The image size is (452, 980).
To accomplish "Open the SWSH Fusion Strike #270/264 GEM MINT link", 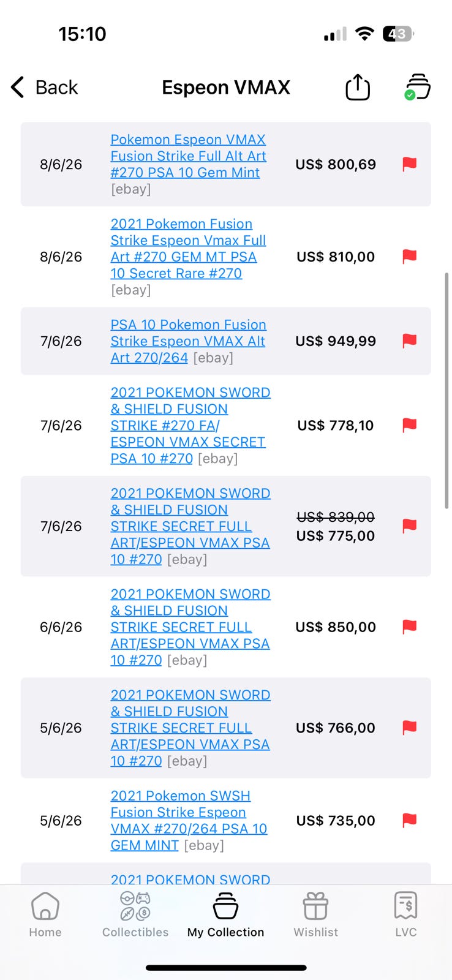I will coord(189,820).
